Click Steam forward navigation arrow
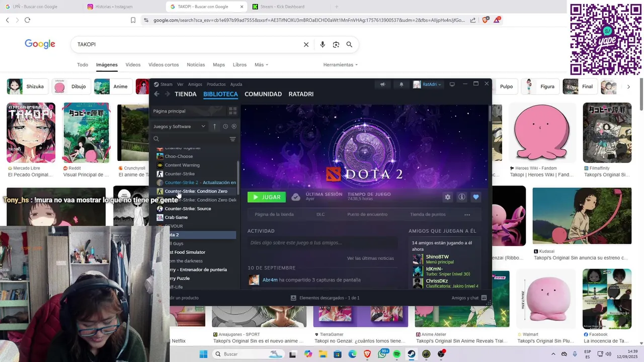Screen dimensions: 644x362 167,94
